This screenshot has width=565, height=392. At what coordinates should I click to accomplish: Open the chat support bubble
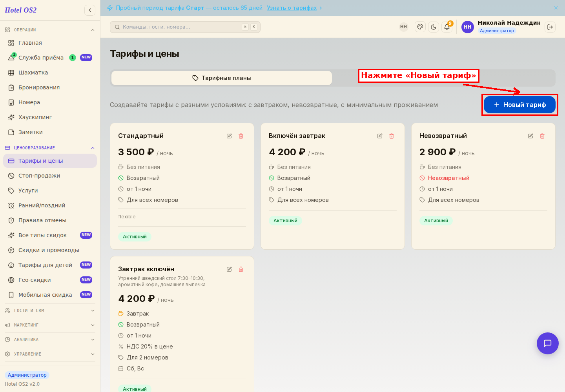point(548,343)
